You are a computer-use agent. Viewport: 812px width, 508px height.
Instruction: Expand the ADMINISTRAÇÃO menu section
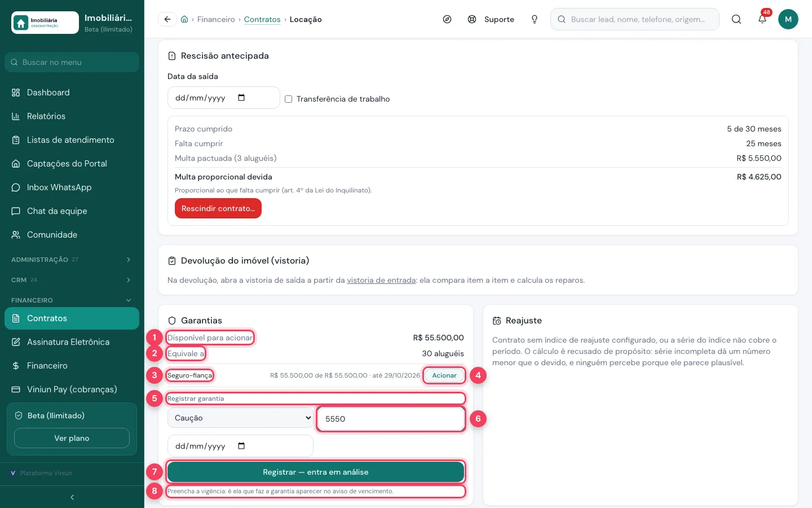pyautogui.click(x=72, y=260)
